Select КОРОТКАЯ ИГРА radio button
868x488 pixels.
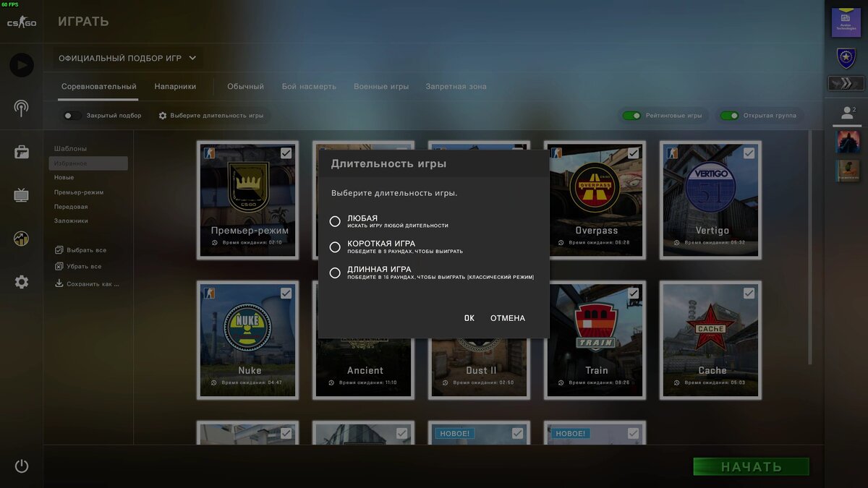tap(335, 247)
